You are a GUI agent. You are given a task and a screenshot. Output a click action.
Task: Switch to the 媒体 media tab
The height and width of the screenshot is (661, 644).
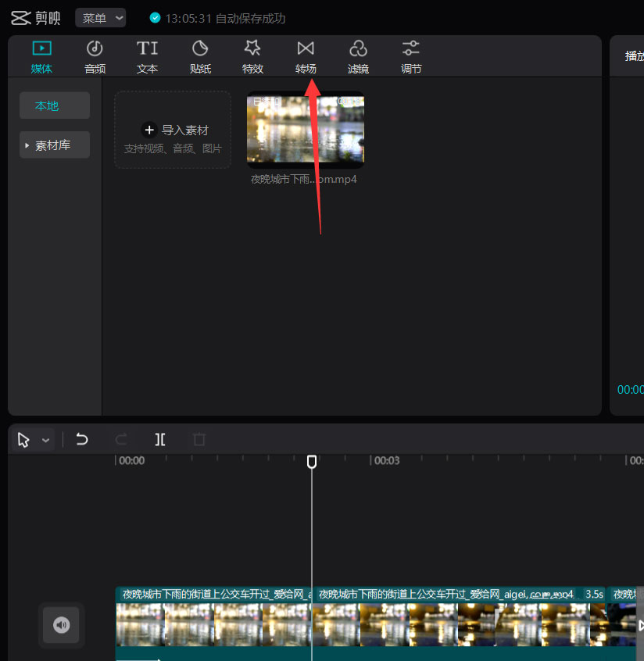(x=41, y=58)
